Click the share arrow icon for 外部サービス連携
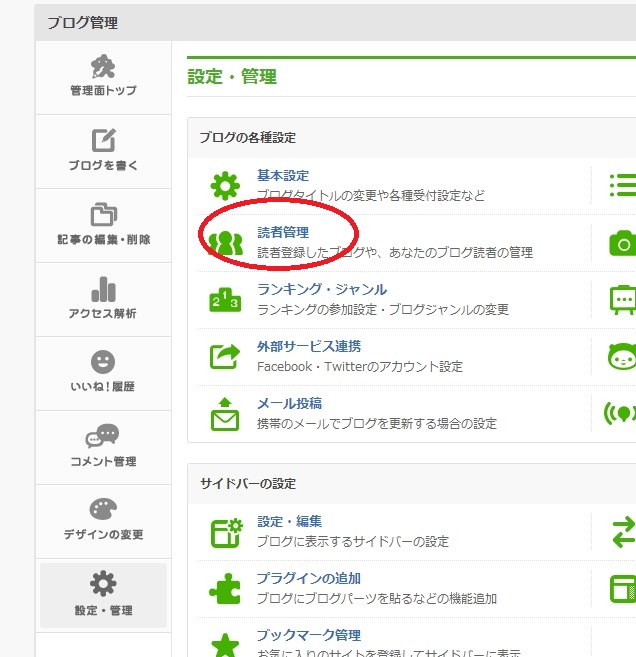This screenshot has width=636, height=657. tap(225, 356)
